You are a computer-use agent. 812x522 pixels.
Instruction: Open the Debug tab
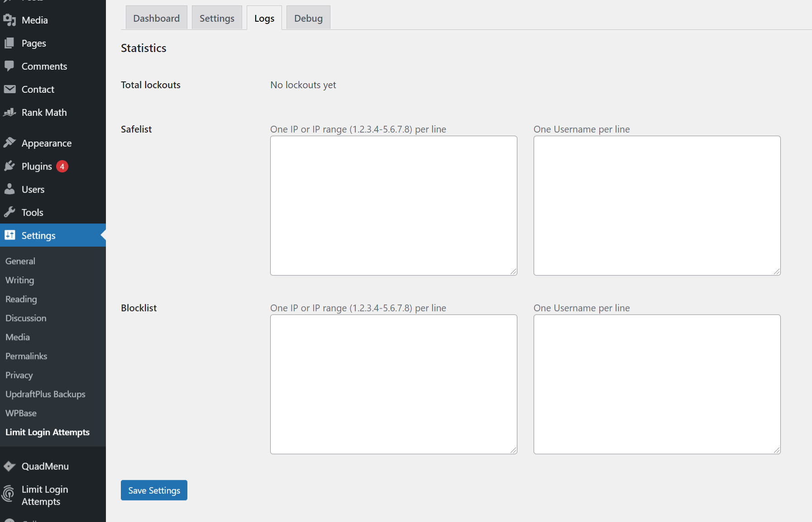pyautogui.click(x=308, y=18)
